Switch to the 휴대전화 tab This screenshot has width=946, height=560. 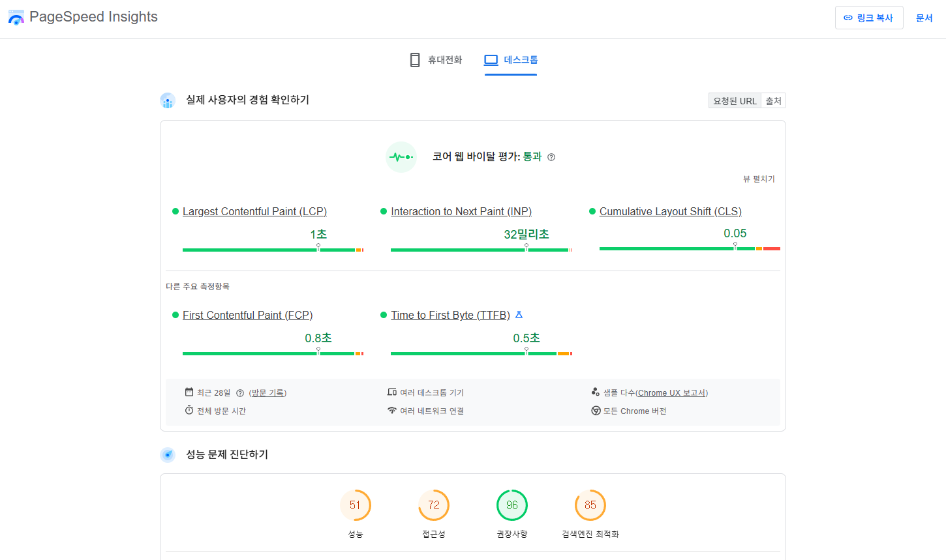point(436,60)
